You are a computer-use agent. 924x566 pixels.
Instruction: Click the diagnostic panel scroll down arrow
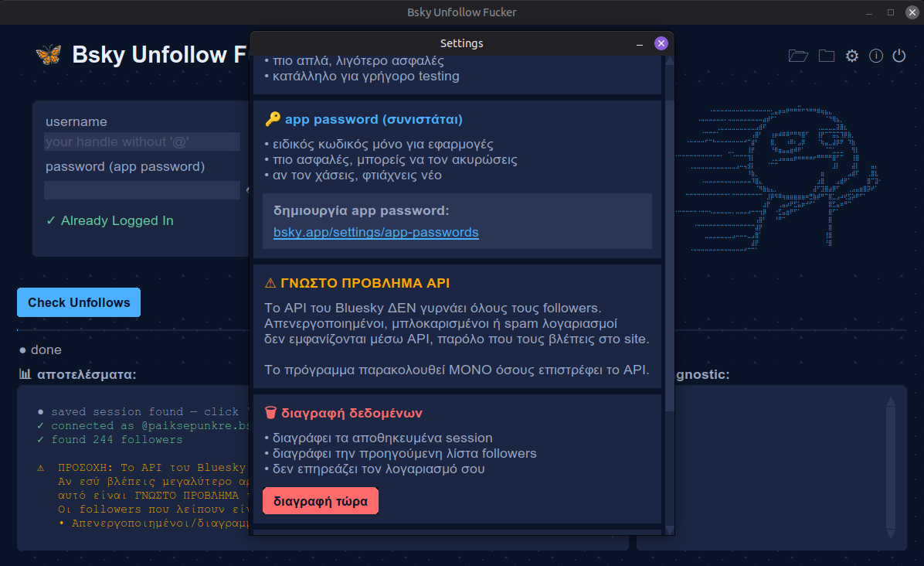891,534
